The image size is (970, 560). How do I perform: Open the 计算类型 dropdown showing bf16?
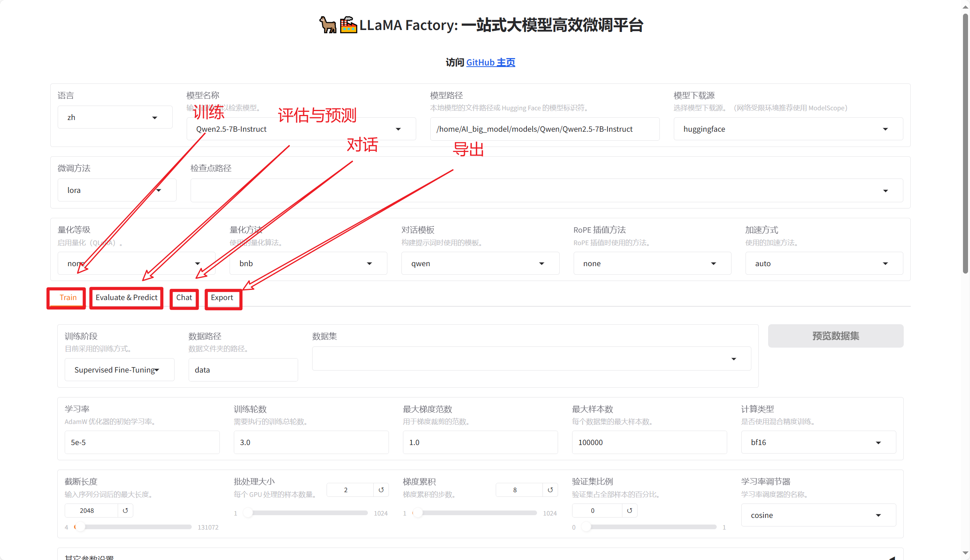click(x=818, y=442)
